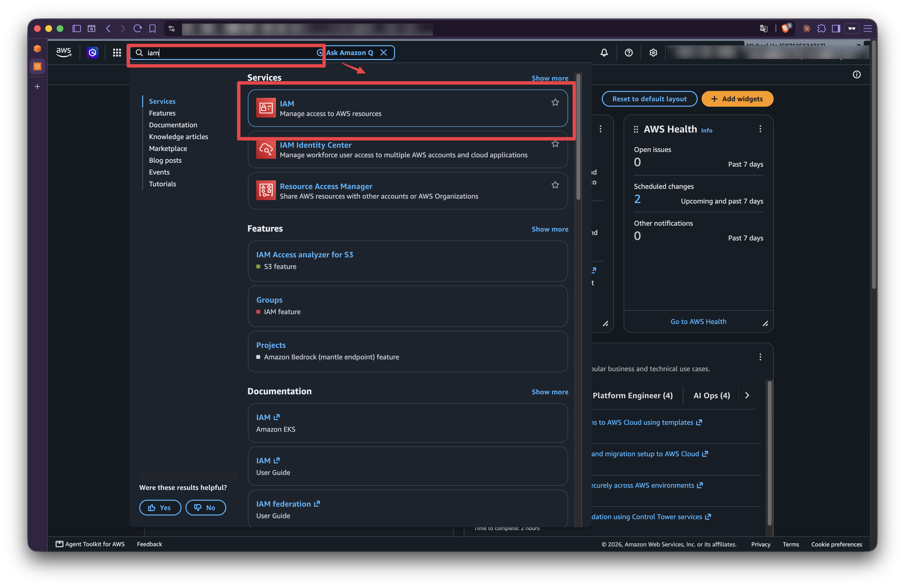Open the services grid menu icon
Viewport: 905px width, 588px height.
tap(117, 52)
